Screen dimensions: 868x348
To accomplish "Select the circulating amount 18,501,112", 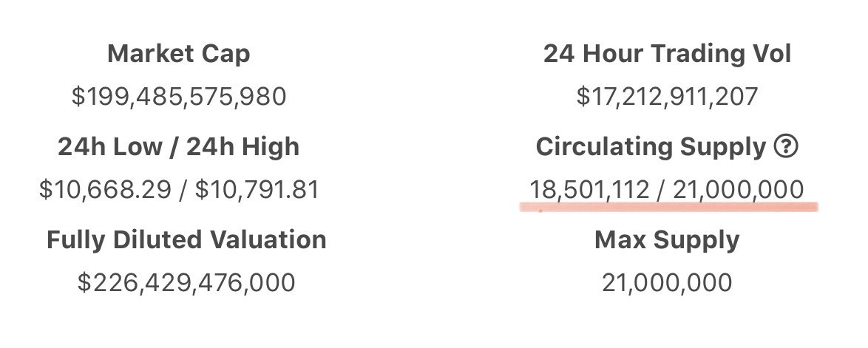I will (589, 190).
